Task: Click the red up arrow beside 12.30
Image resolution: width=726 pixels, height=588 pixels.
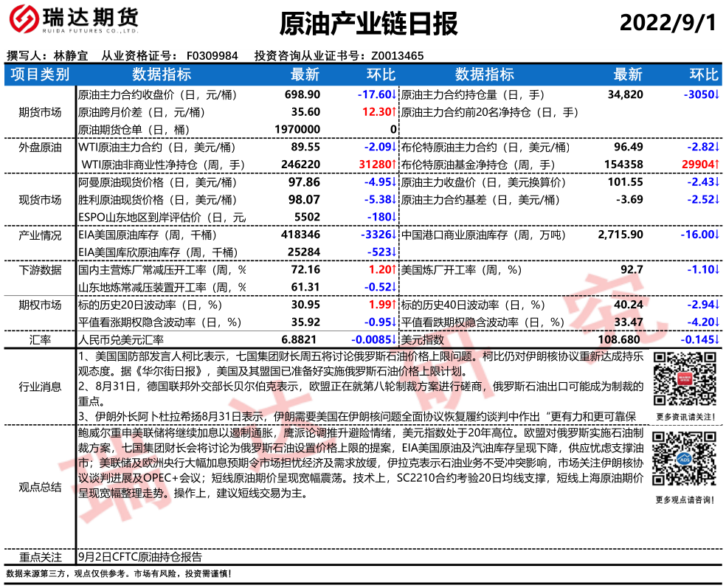Action: coord(395,112)
